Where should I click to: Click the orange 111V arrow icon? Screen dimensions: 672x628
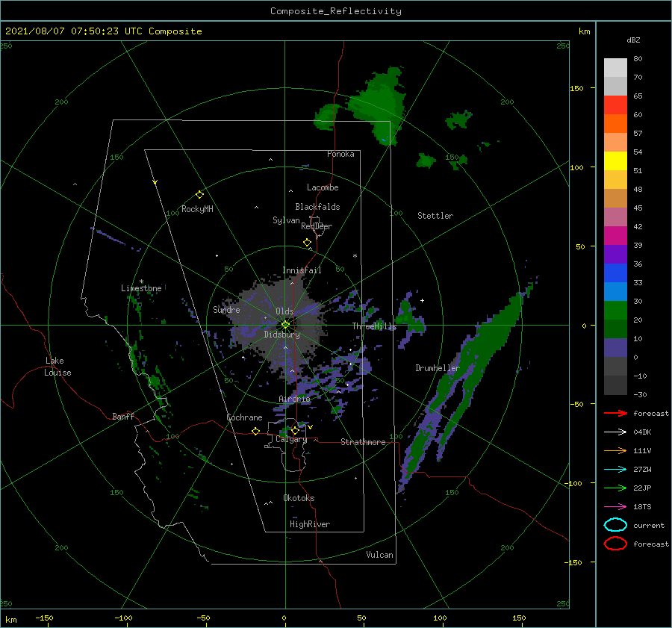pos(615,450)
